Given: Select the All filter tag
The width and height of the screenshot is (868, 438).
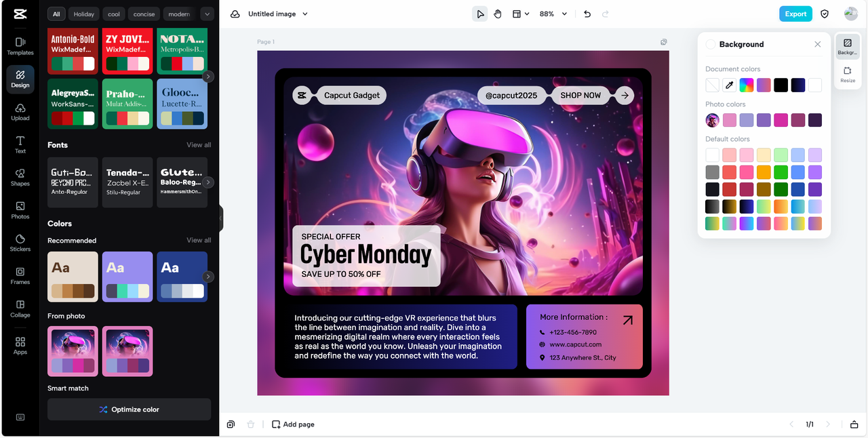Looking at the screenshot, I should (57, 14).
